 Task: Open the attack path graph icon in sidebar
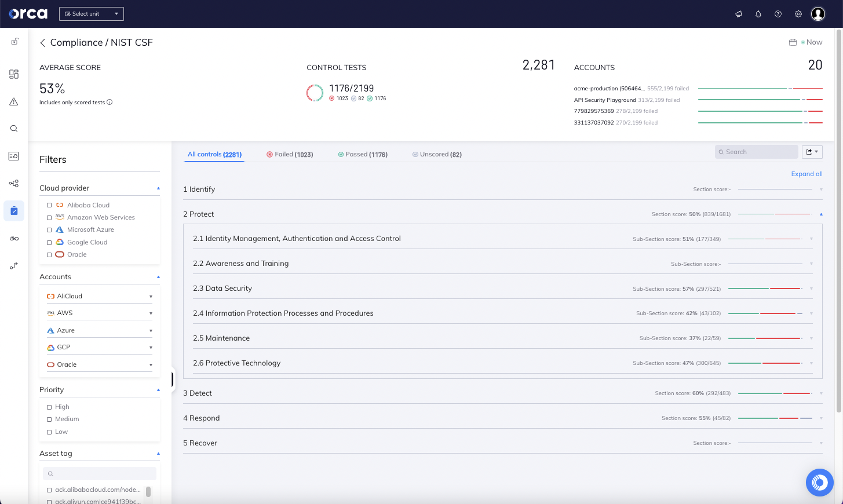[14, 183]
